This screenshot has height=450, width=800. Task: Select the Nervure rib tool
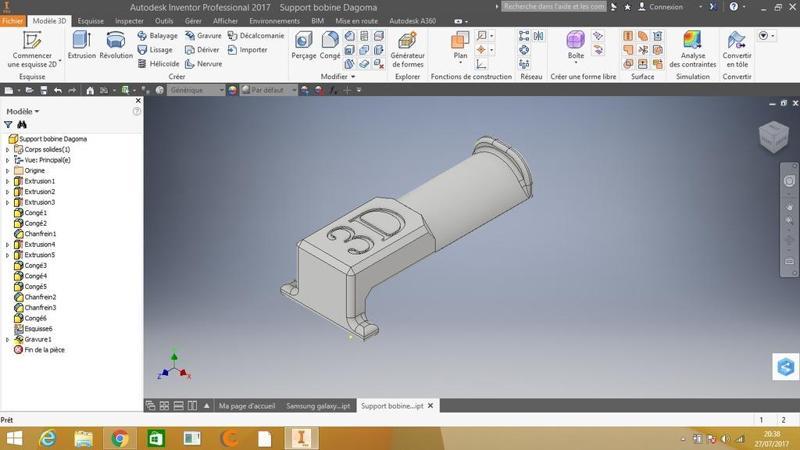(204, 64)
